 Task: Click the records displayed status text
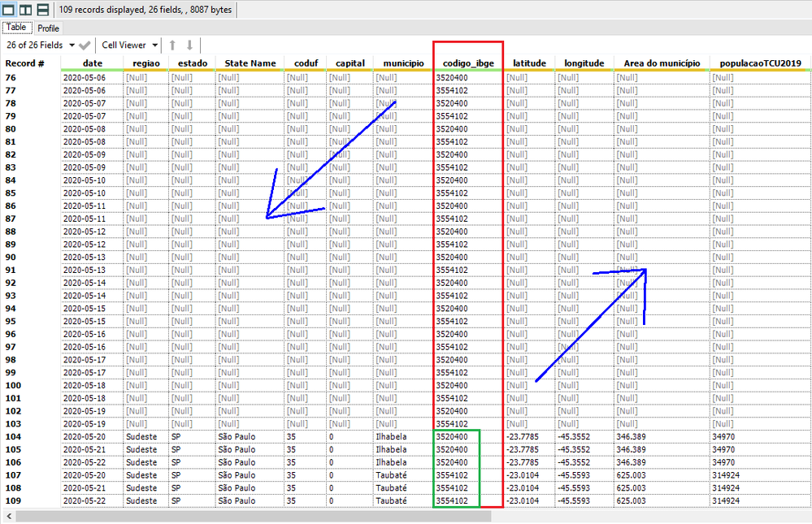point(145,9)
